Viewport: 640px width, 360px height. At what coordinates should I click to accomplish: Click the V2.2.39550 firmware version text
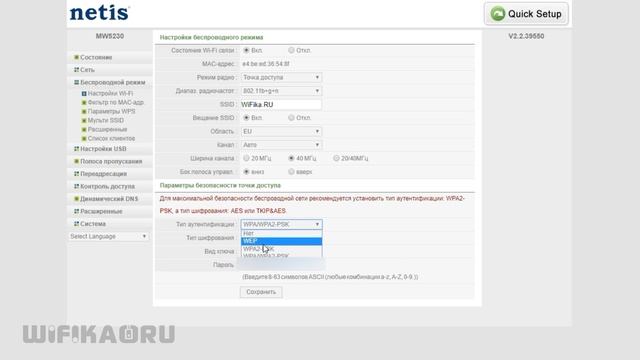tap(526, 36)
